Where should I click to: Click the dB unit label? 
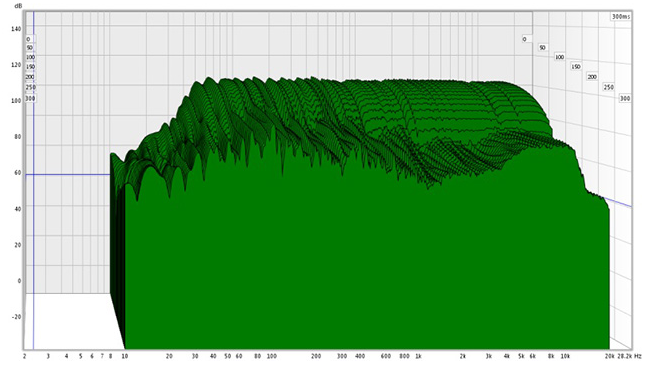click(x=18, y=6)
